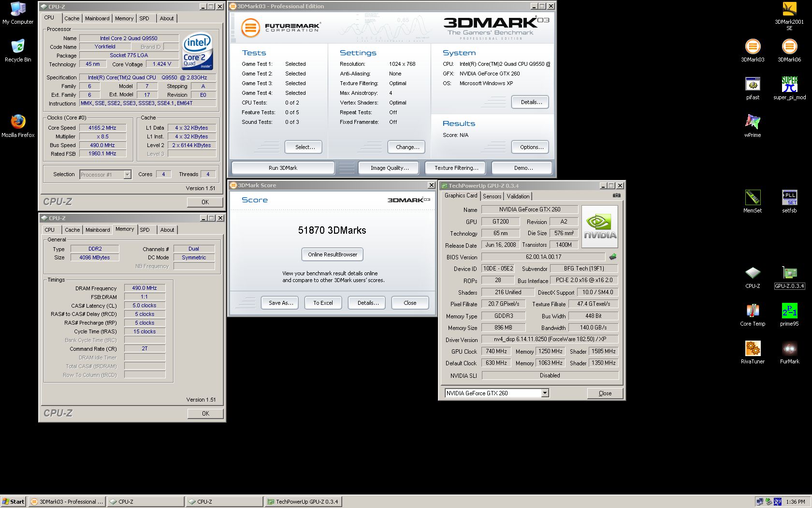
Task: Open the FurMark desktop icon
Action: (789, 353)
